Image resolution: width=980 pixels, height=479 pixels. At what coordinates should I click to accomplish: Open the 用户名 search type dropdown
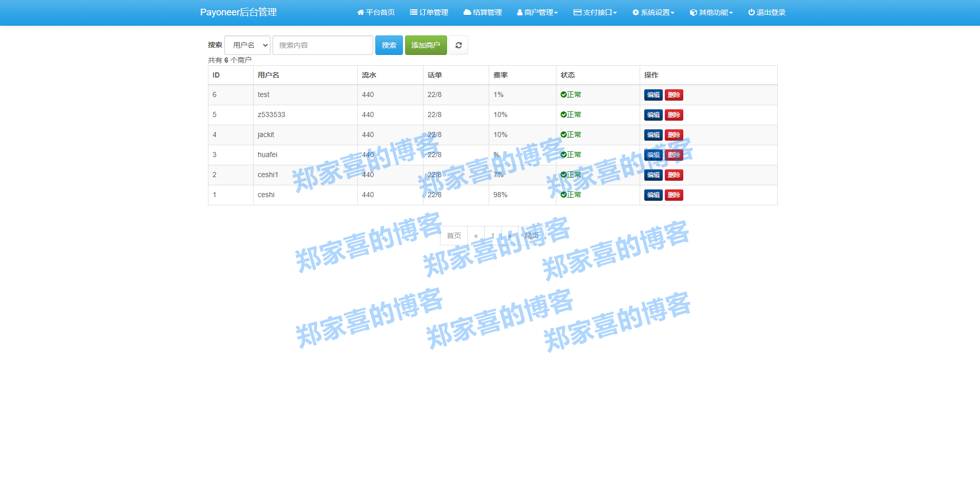click(x=247, y=45)
